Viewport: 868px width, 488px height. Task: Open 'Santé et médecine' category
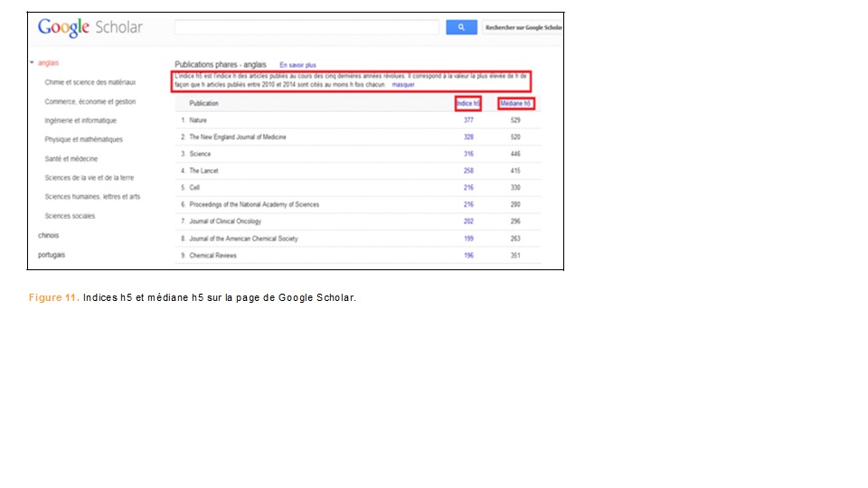click(x=71, y=159)
